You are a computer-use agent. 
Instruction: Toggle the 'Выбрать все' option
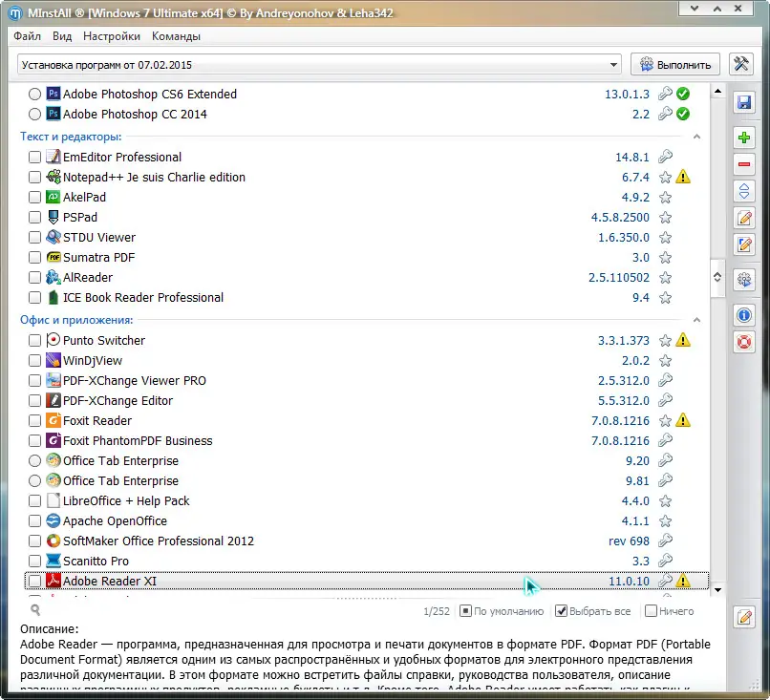click(592, 611)
